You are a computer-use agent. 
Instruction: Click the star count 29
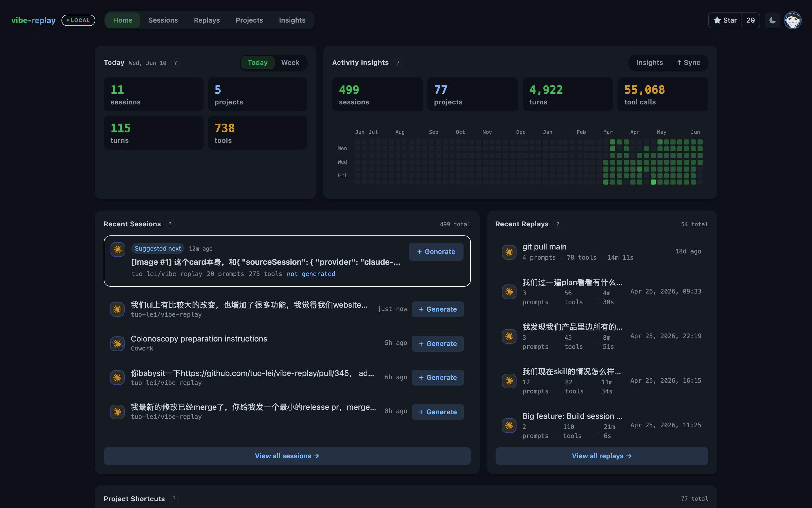[751, 20]
